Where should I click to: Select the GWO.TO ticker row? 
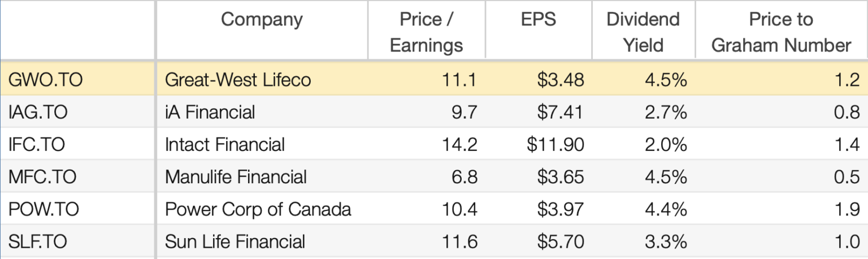[45, 80]
